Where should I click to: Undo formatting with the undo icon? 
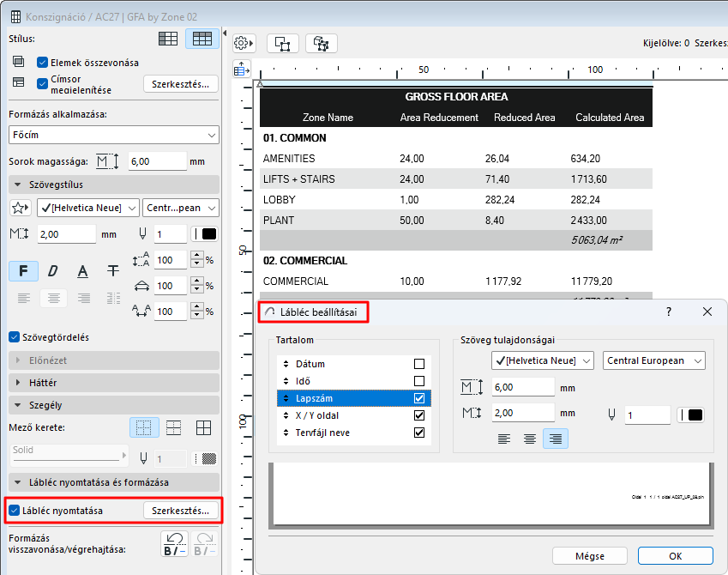pyautogui.click(x=174, y=544)
